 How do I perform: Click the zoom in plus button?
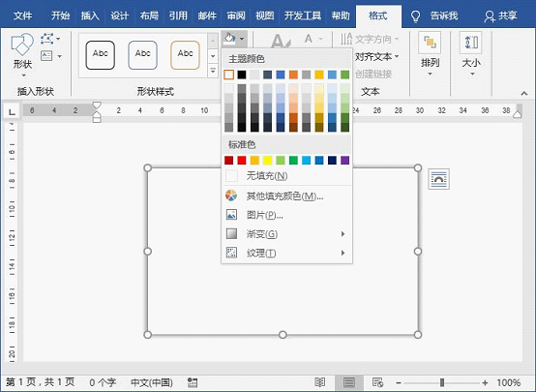(x=485, y=382)
